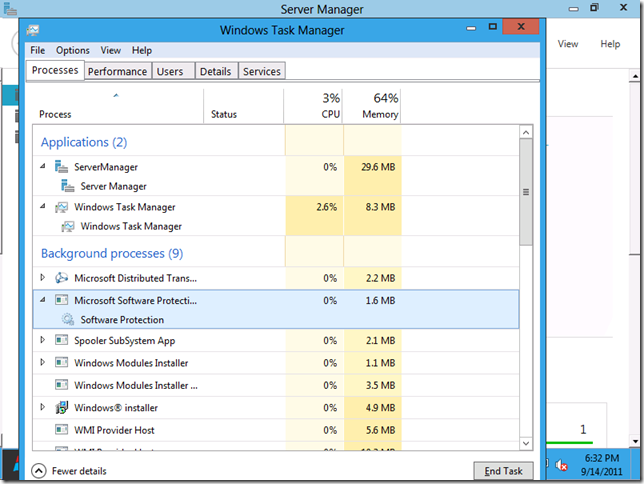Click the Microsoft Distributed Transaction icon

click(x=61, y=278)
